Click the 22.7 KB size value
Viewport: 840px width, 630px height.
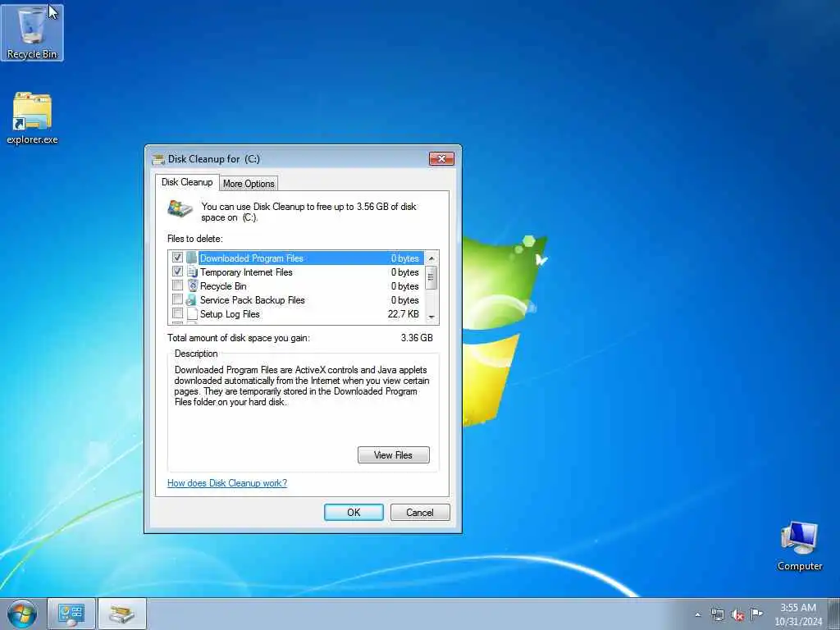[404, 314]
